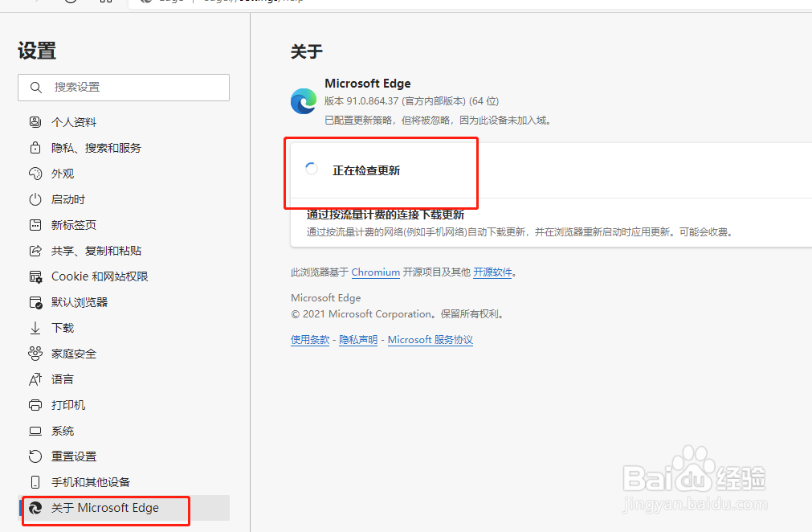Click the lock icon beside 隐私、搜索和服务
Image resolution: width=812 pixels, height=532 pixels.
[x=35, y=148]
